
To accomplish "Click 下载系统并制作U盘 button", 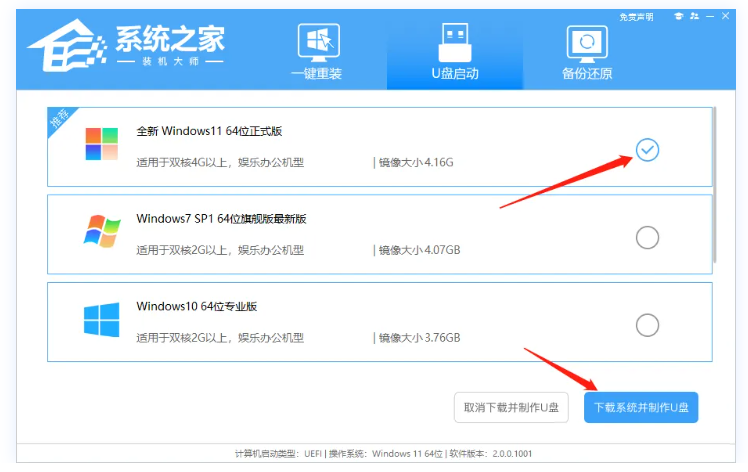I will click(x=641, y=407).
